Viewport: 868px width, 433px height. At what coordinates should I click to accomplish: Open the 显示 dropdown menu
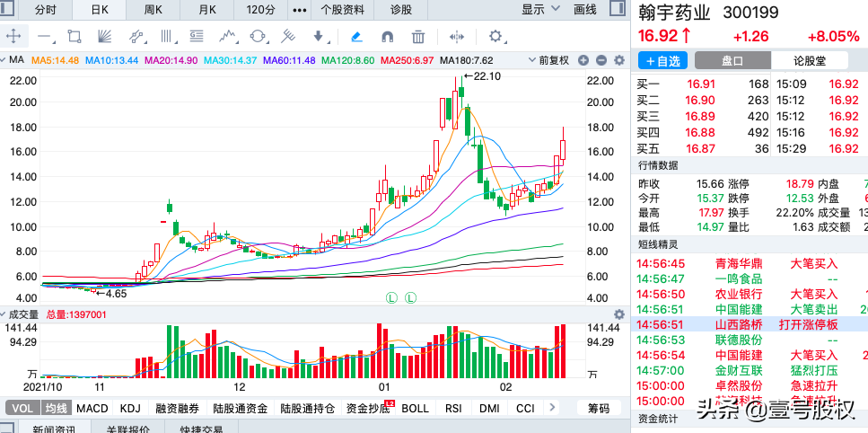[541, 9]
